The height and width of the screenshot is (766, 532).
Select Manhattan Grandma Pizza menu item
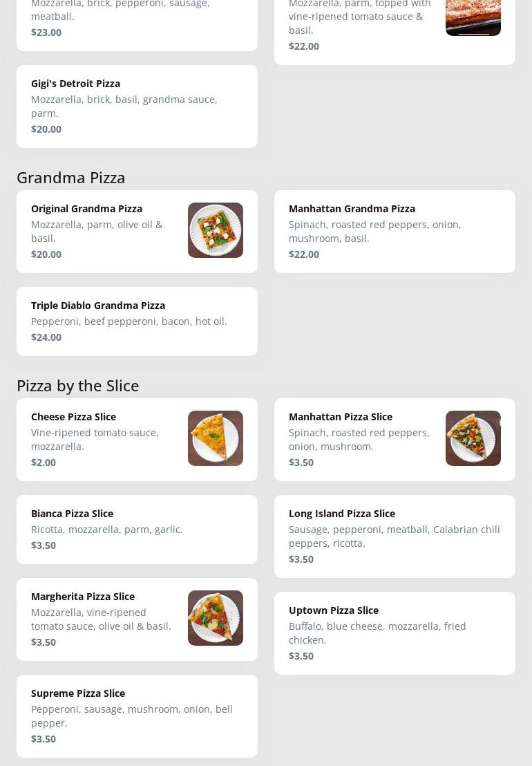(395, 232)
